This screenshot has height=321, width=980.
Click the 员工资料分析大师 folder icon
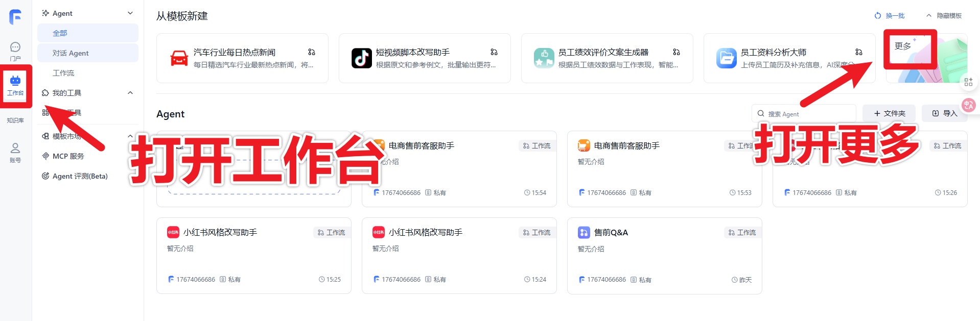click(x=727, y=58)
